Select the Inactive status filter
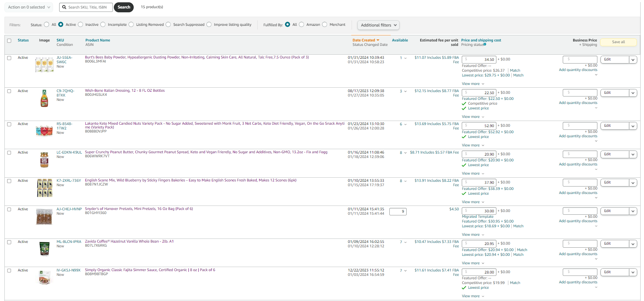The height and width of the screenshot is (301, 644). click(81, 24)
